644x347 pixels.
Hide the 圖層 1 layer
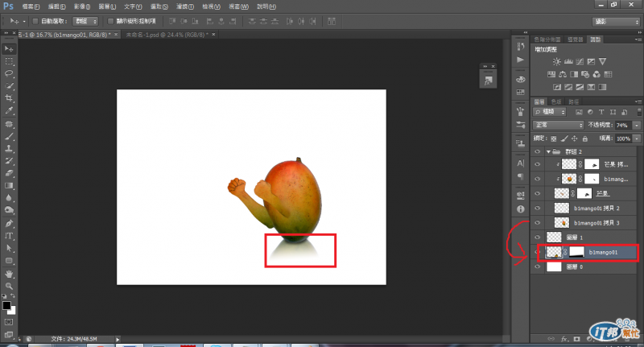[538, 238]
